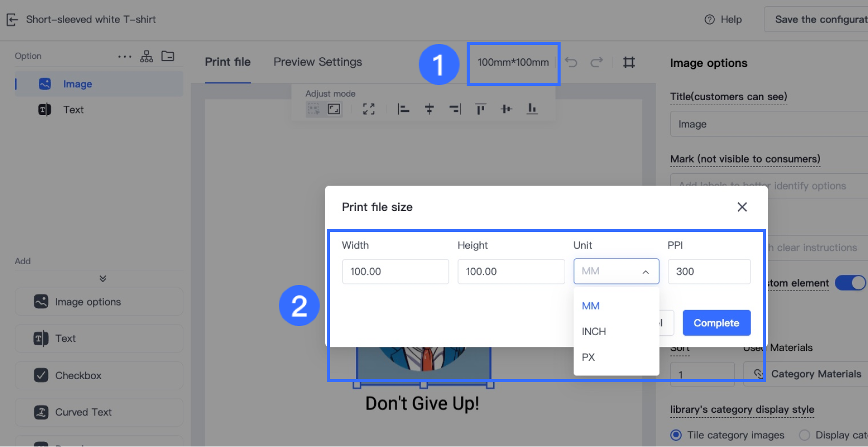Align the element to the left edge
Image resolution: width=868 pixels, height=447 pixels.
(404, 109)
